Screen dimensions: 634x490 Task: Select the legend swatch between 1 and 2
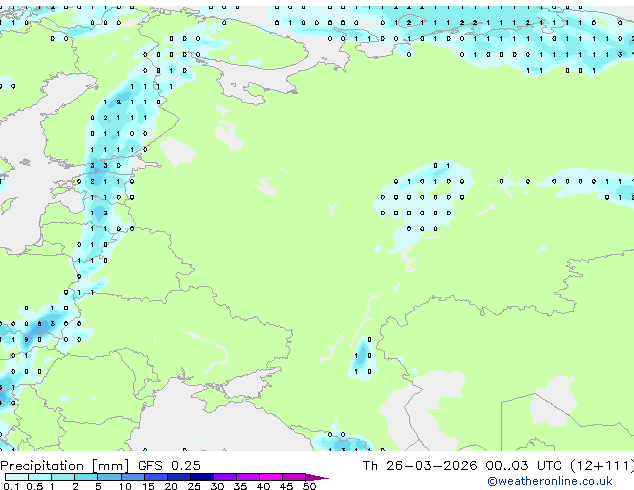(x=63, y=477)
